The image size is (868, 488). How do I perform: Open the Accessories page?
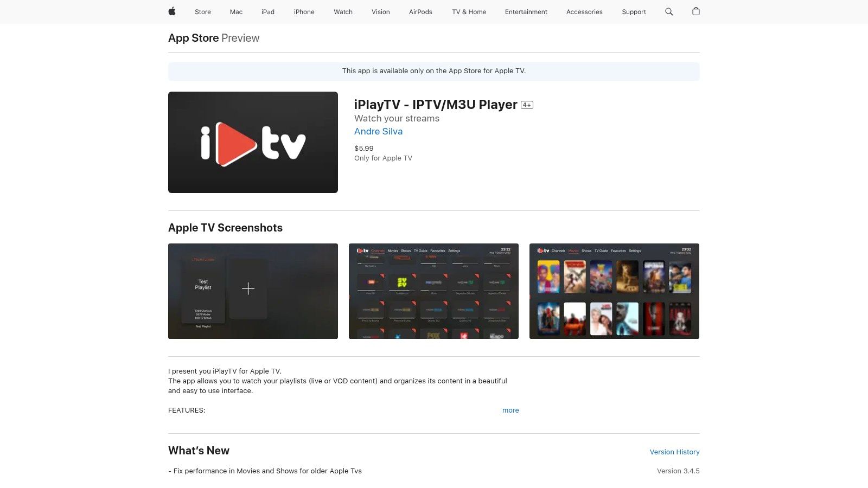click(x=584, y=11)
